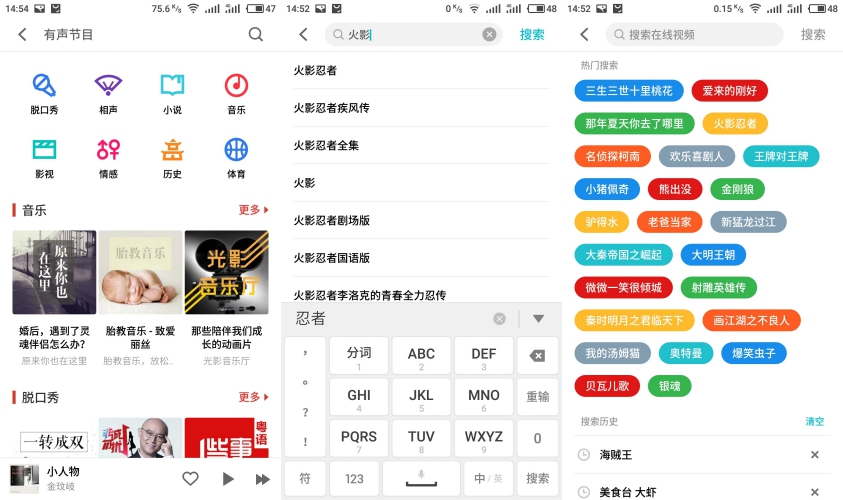Tap the 搜索 key on the keyboard
Screen dimensions: 843x500
pos(537,478)
